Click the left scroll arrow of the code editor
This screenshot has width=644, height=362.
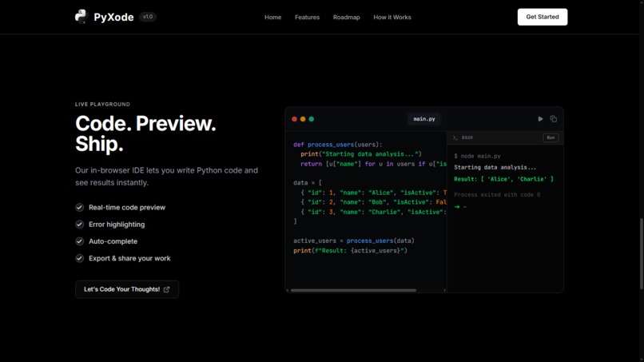click(288, 290)
